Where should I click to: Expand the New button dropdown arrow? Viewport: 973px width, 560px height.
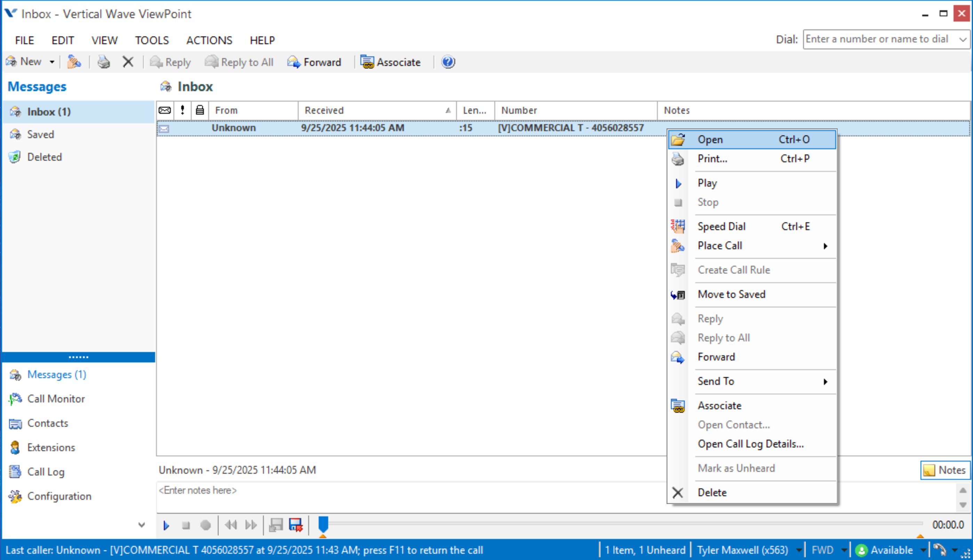(x=52, y=62)
